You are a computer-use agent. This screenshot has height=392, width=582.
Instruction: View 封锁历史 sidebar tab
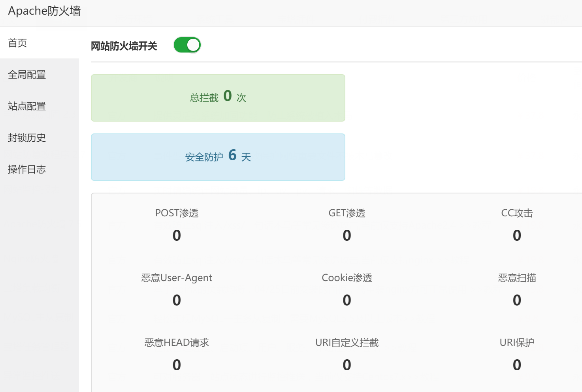pos(40,138)
